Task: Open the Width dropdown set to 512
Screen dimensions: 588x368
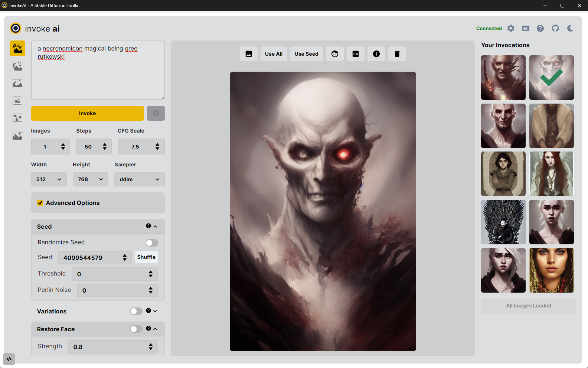Action: [49, 179]
